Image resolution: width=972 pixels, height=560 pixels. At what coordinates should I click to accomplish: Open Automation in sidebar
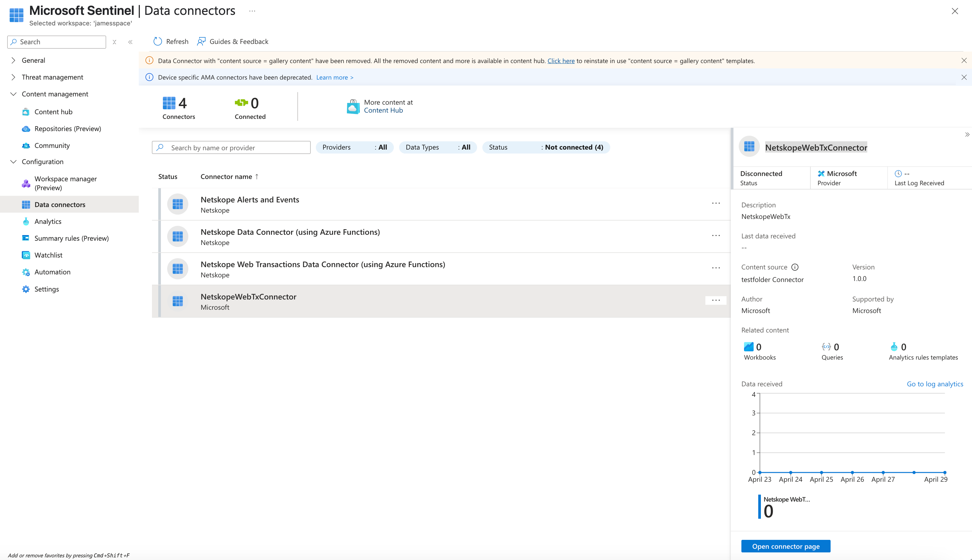pos(52,272)
